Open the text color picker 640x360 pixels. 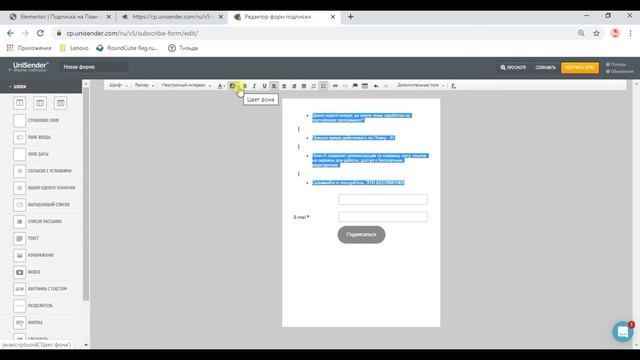(x=221, y=86)
